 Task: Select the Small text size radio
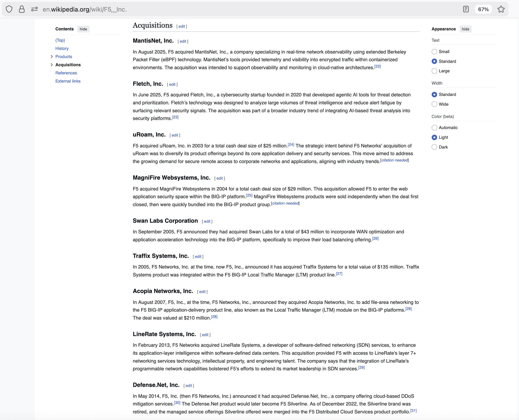coord(434,51)
